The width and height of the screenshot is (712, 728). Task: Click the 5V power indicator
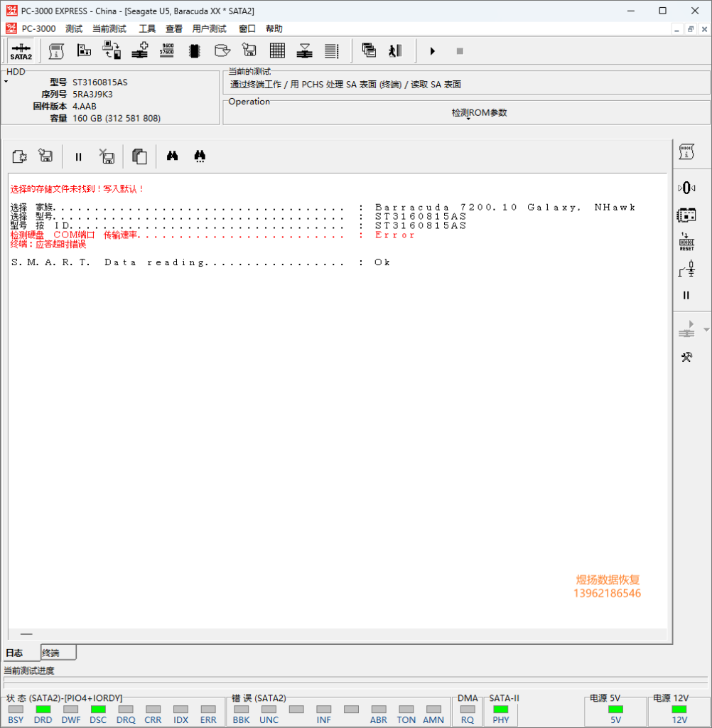tap(615, 710)
